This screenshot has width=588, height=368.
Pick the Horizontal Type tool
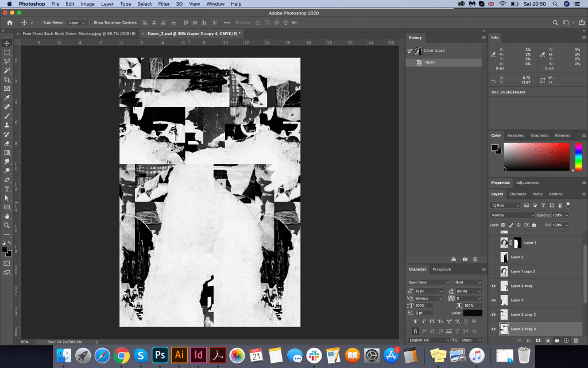tap(7, 189)
